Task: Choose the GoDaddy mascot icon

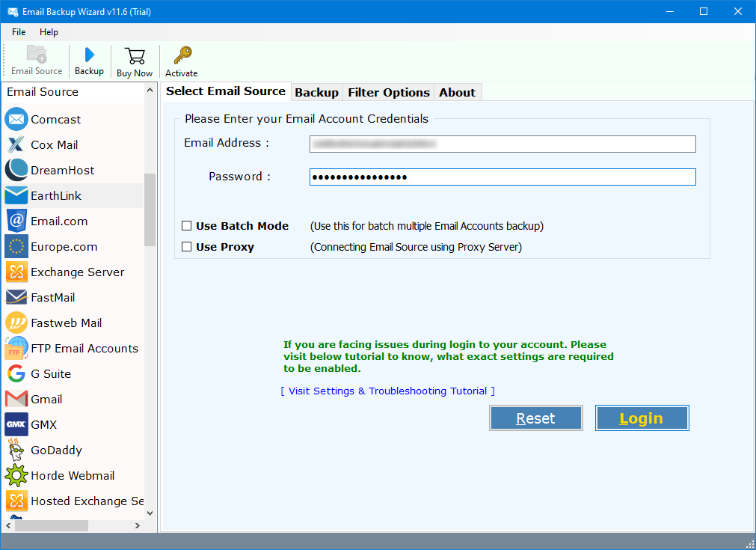Action: (16, 450)
